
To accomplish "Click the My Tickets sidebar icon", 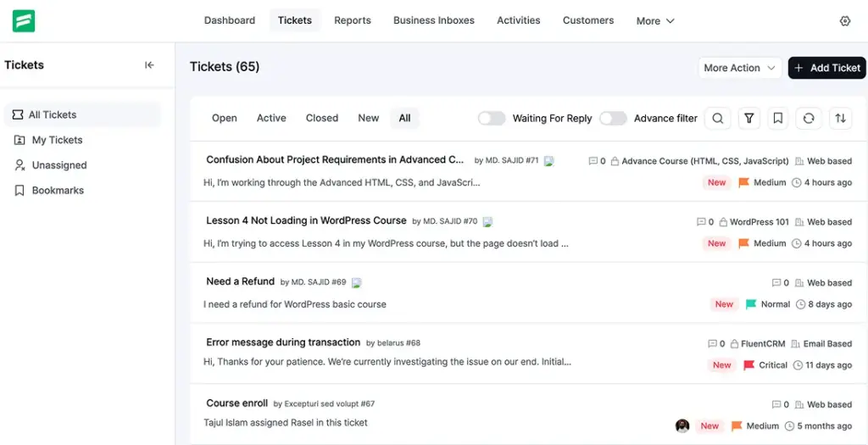I will coord(19,140).
